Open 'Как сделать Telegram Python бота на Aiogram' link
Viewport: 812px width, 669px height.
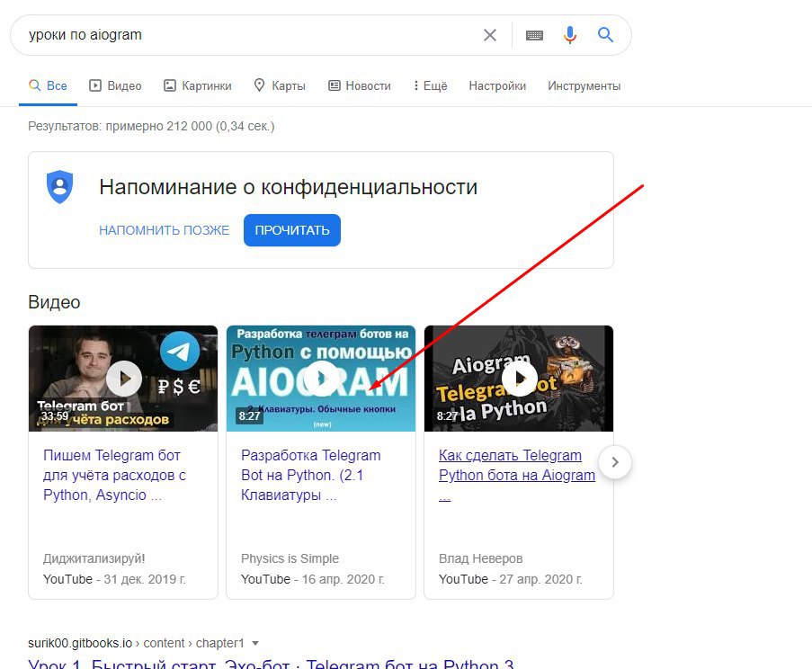(x=517, y=476)
